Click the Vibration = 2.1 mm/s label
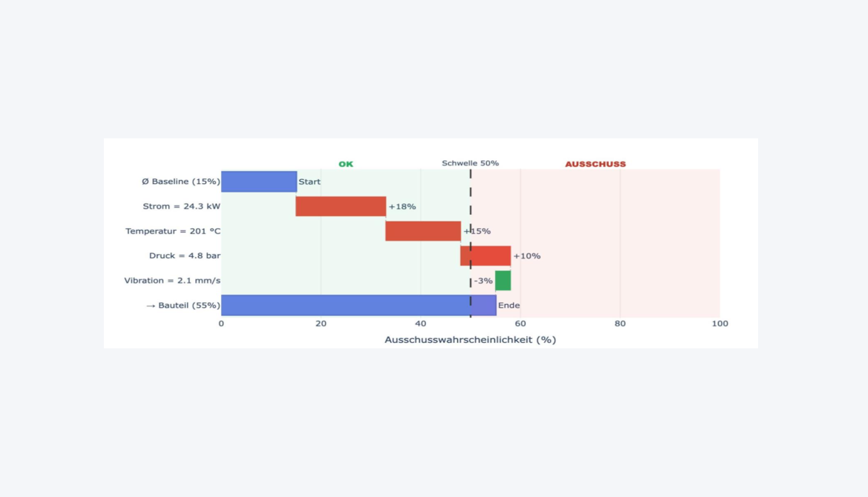The image size is (868, 497). click(x=172, y=281)
